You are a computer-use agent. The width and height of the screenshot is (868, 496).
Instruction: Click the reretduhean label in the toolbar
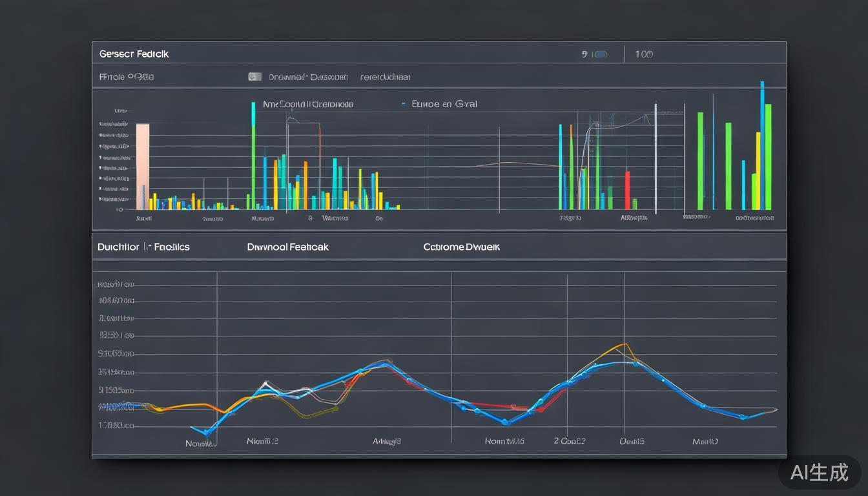click(385, 77)
